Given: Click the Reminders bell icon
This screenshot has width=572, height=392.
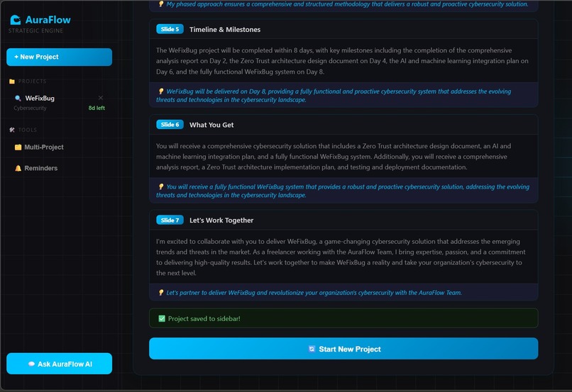Looking at the screenshot, I should [x=18, y=168].
